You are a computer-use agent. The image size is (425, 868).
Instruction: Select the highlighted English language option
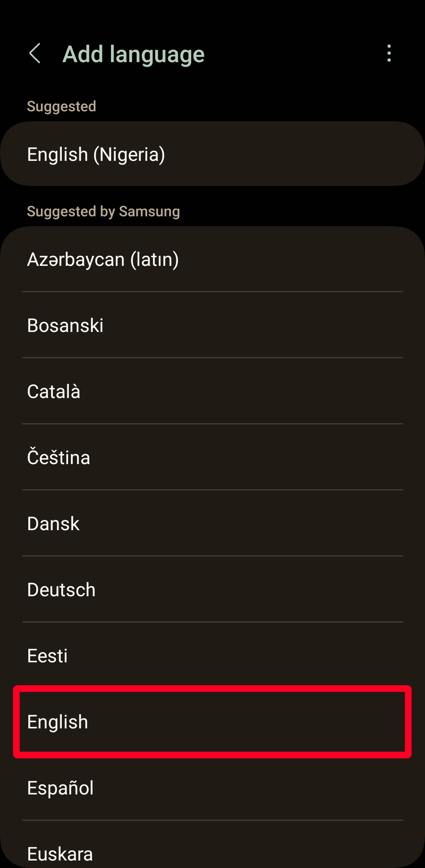[213, 722]
